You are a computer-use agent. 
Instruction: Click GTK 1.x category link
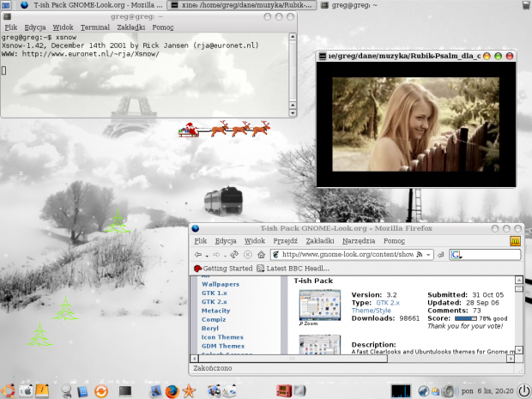coord(215,293)
